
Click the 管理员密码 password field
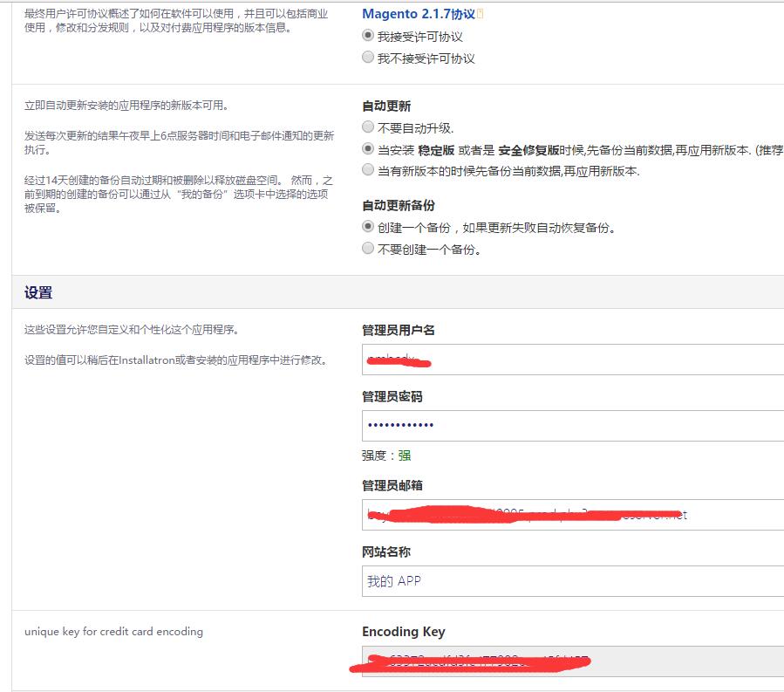pyautogui.click(x=573, y=426)
